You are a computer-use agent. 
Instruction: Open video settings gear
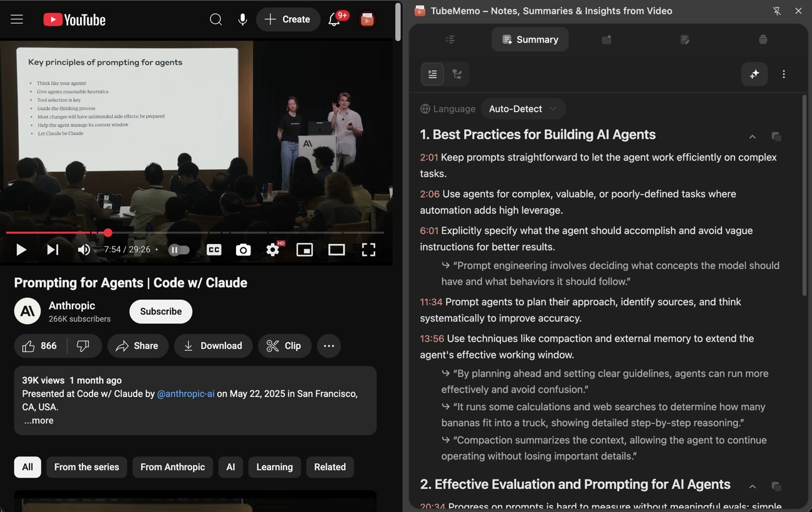(x=273, y=250)
